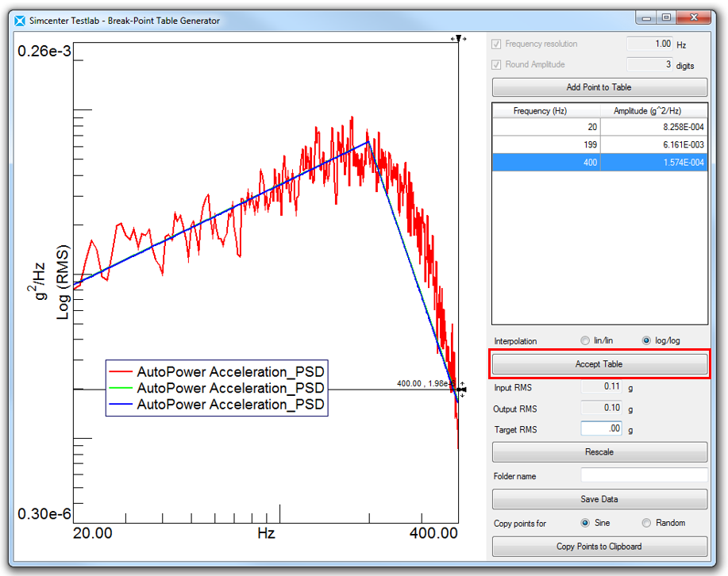Screen dimensions: 728x576
Task: Click the Target RMS input field
Action: click(x=603, y=428)
